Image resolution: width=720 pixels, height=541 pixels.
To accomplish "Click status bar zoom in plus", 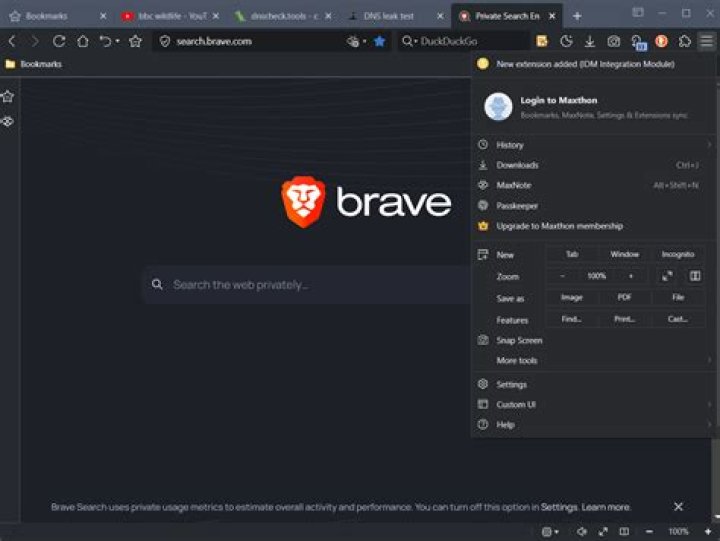I will pos(708,531).
